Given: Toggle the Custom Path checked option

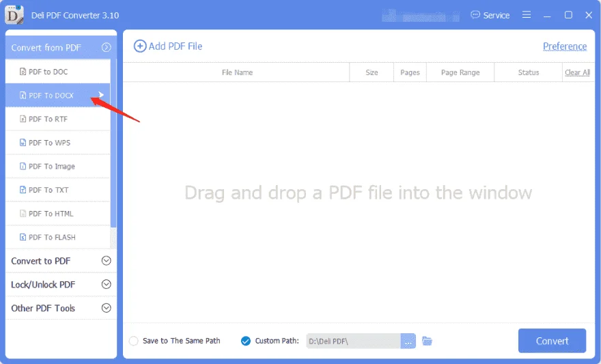Looking at the screenshot, I should point(246,341).
